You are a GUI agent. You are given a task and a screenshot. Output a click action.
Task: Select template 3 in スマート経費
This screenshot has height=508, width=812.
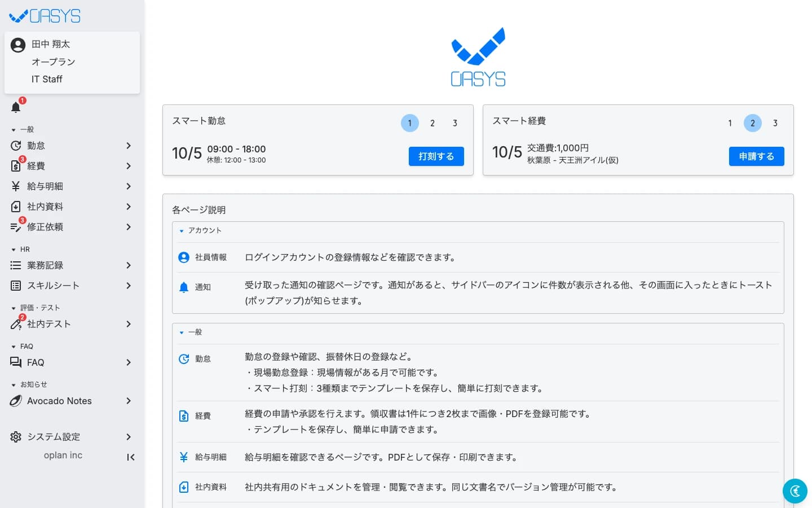tap(775, 123)
